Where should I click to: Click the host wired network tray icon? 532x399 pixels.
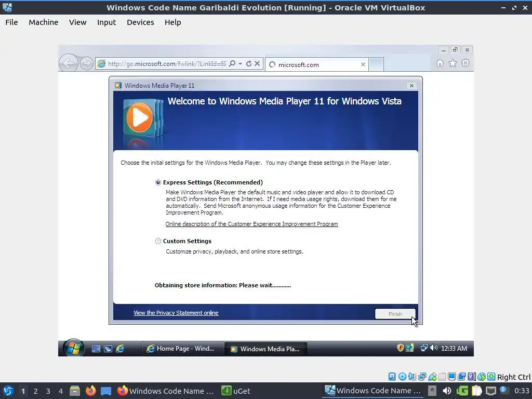[x=491, y=391]
